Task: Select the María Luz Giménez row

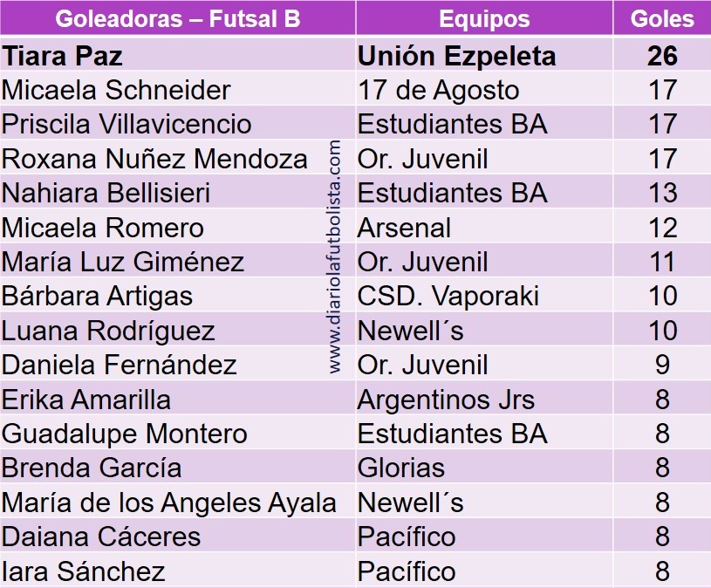Action: point(356,262)
